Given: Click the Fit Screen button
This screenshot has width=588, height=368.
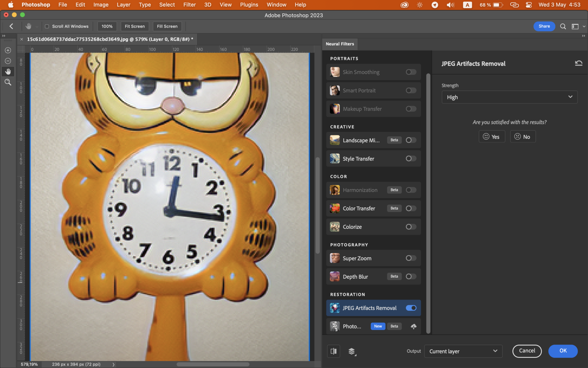Looking at the screenshot, I should click(135, 26).
